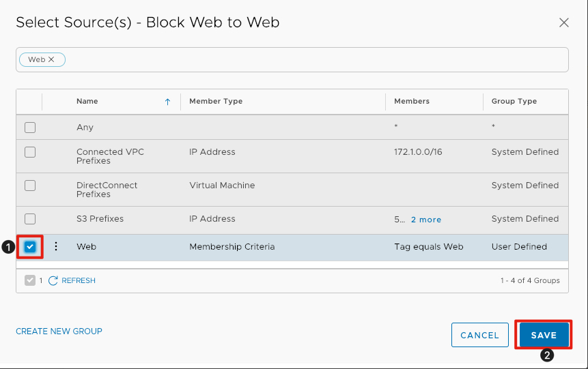Close the Select Sources dialog
The width and height of the screenshot is (588, 369).
point(563,23)
